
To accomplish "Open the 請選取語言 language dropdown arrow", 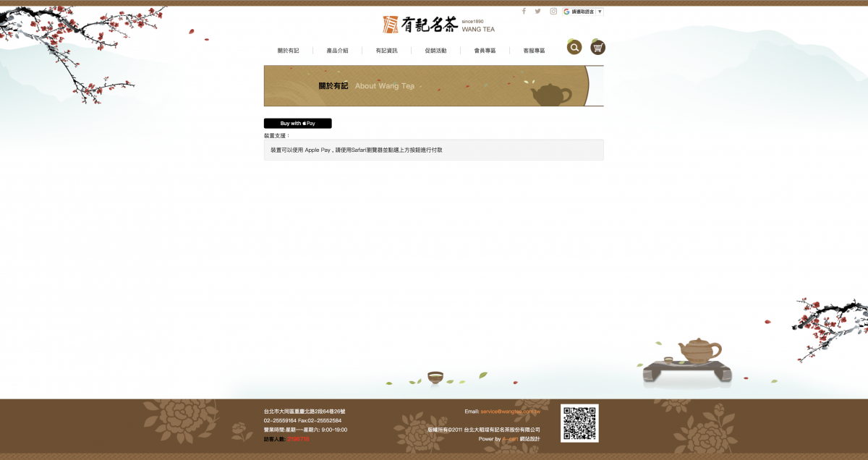I will point(600,12).
